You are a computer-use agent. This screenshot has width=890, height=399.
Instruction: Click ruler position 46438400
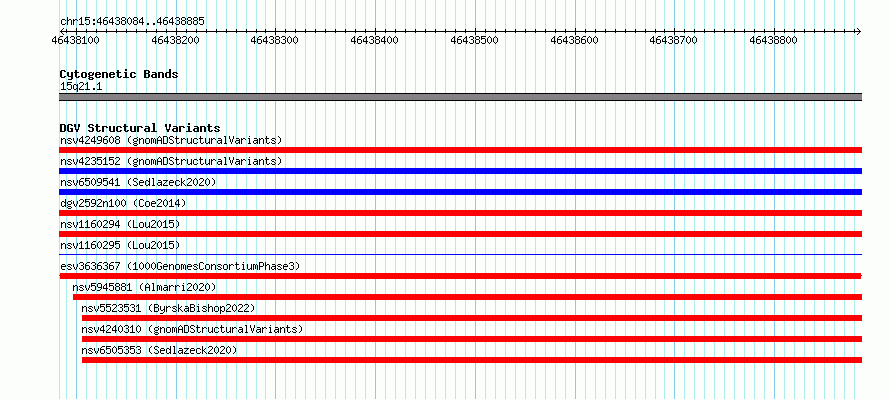click(375, 40)
